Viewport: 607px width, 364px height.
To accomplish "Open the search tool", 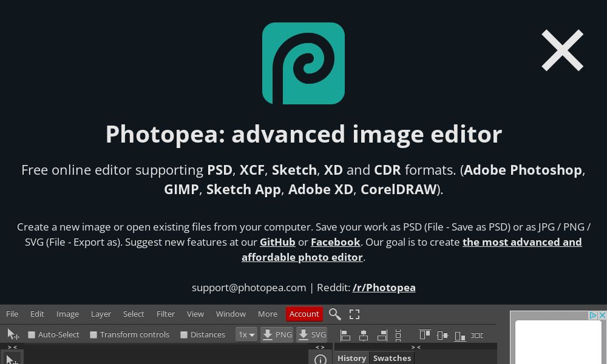I will point(335,314).
